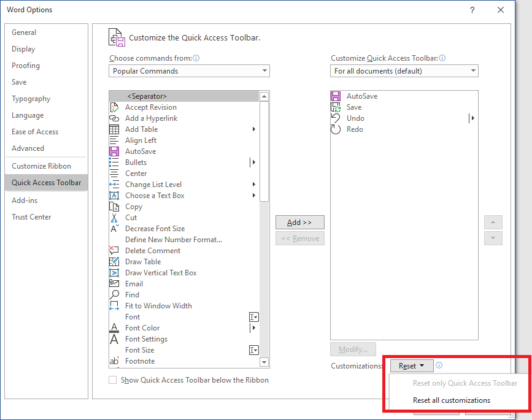Click info icon beside Choose commands from

[196, 58]
